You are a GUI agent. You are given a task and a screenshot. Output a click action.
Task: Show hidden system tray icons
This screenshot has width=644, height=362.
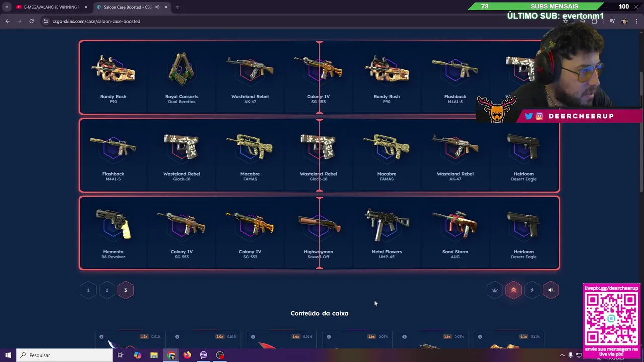[562, 355]
